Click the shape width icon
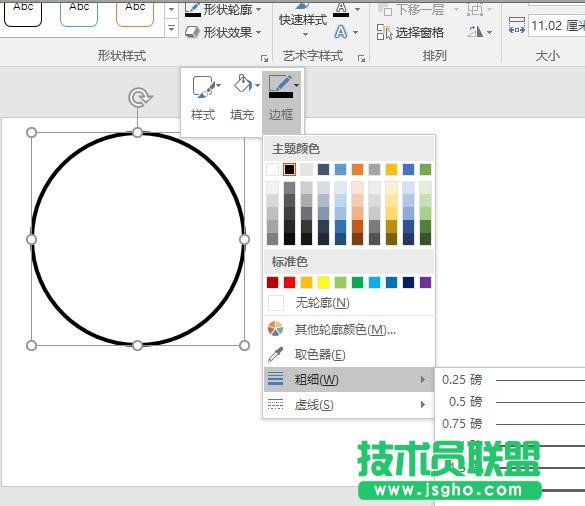Viewport: 585px width, 506px height. coord(517,26)
